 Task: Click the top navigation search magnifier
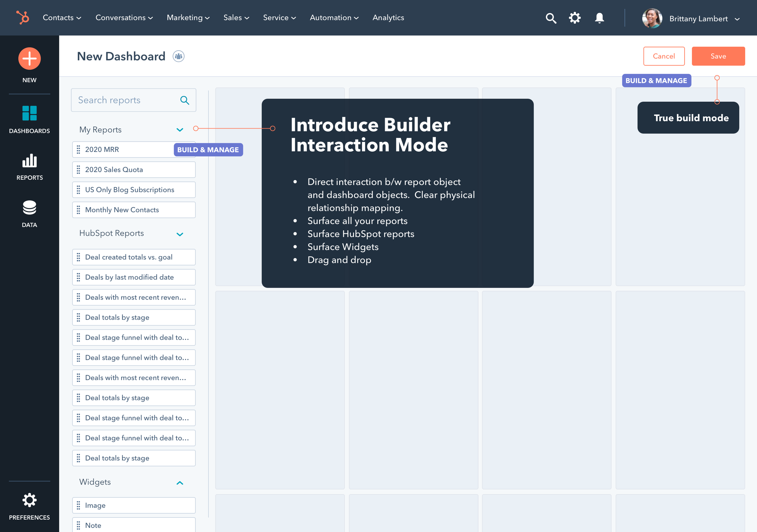[x=550, y=18]
